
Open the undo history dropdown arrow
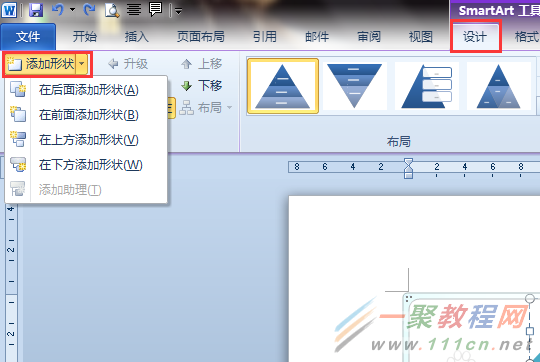pos(72,10)
